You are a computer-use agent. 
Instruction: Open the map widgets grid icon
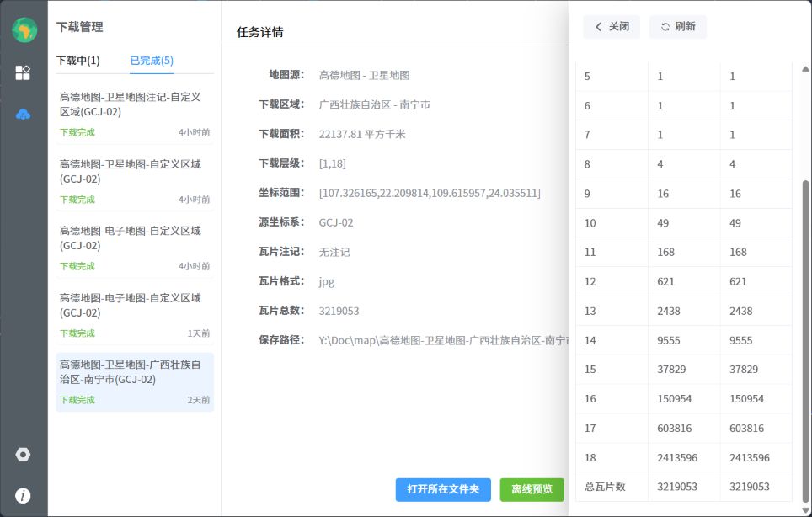tap(23, 72)
